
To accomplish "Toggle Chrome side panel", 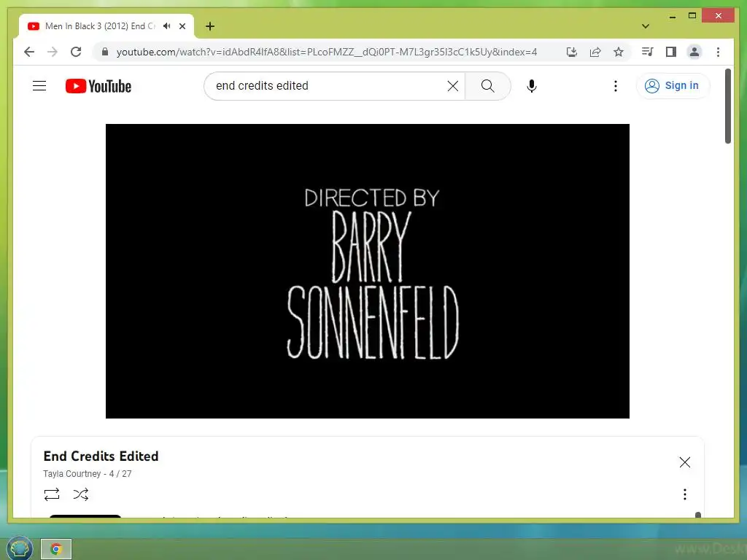I will pos(671,52).
